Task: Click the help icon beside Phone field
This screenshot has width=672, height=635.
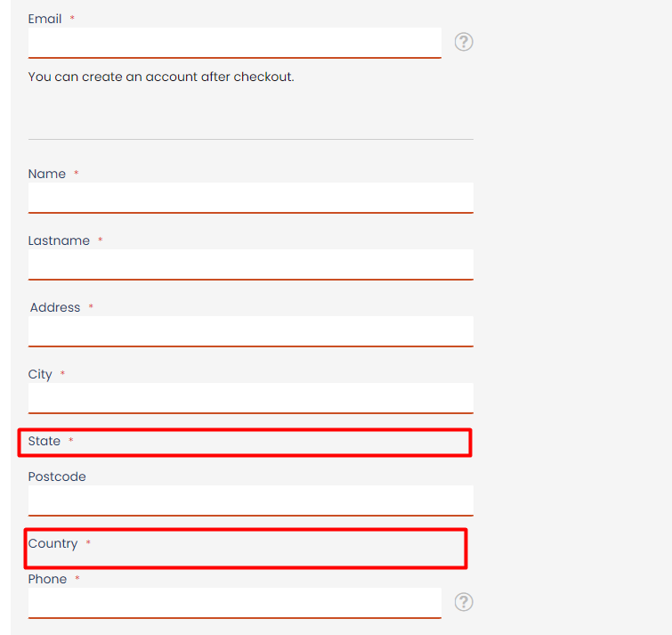Action: (x=464, y=602)
